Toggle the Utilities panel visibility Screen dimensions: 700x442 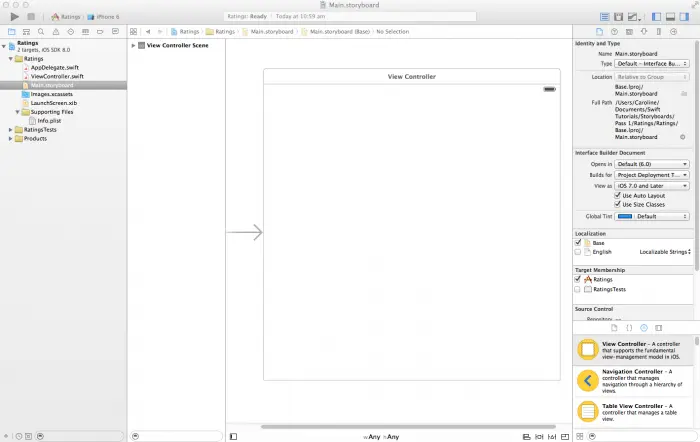tap(684, 17)
